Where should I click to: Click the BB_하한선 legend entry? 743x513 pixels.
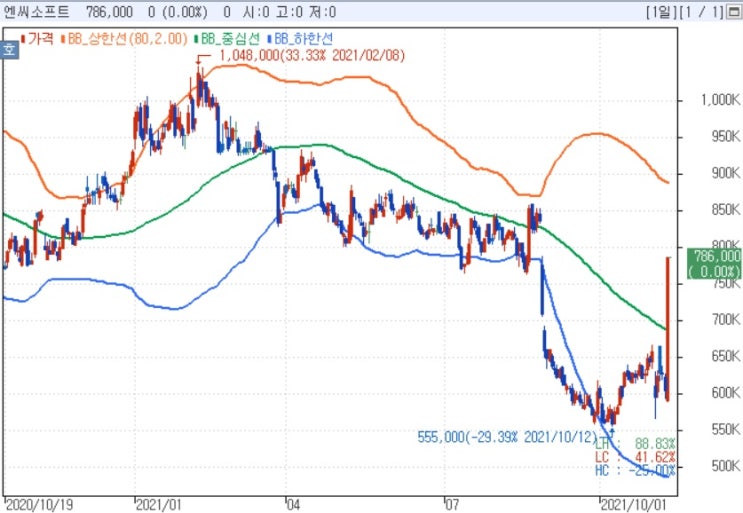point(304,38)
